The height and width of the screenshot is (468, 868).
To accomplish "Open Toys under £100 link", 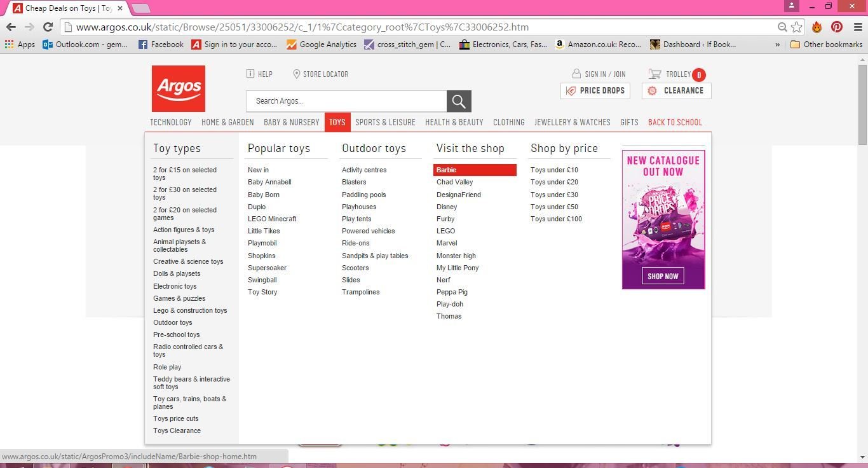I will point(556,219).
